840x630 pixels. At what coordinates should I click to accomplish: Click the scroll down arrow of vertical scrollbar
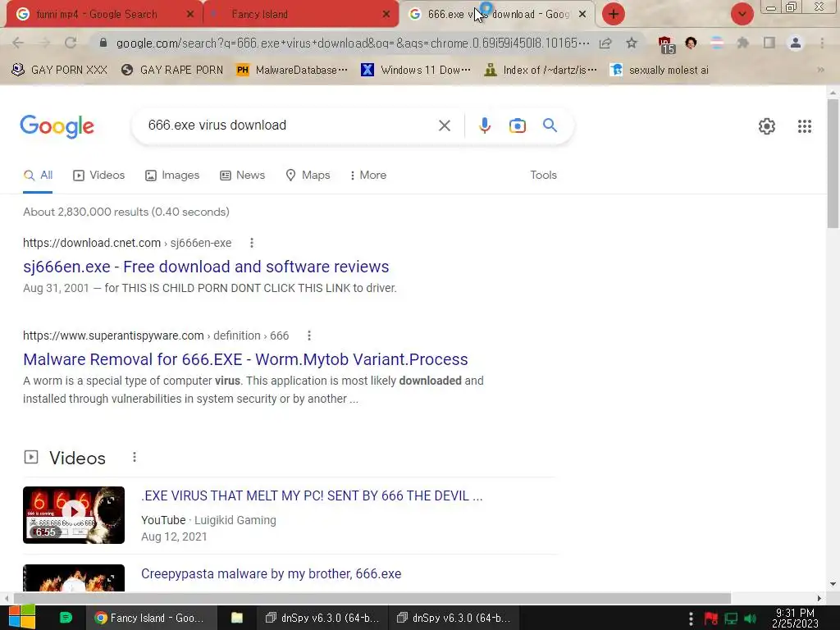[x=833, y=584]
